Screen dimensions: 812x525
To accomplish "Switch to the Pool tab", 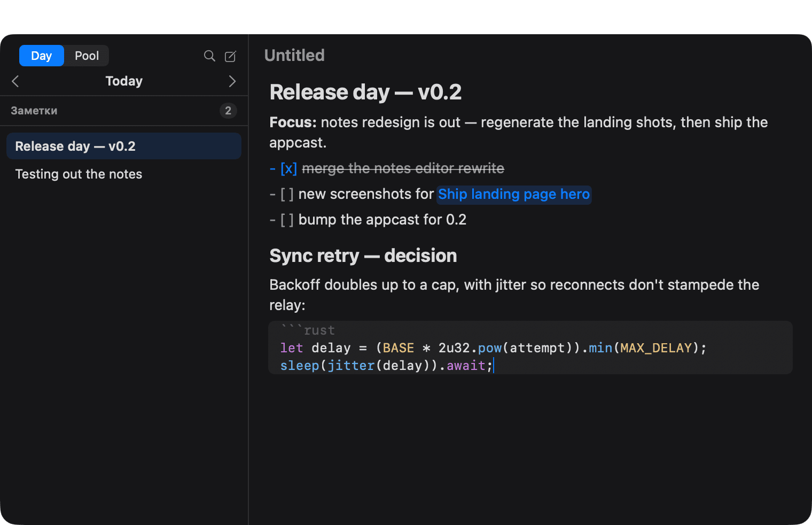I will click(87, 56).
